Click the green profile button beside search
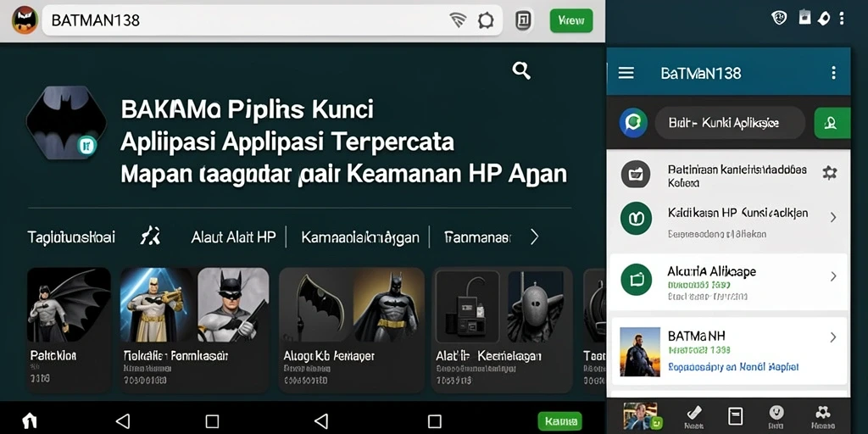Screen dimensions: 868x434 (x=832, y=123)
